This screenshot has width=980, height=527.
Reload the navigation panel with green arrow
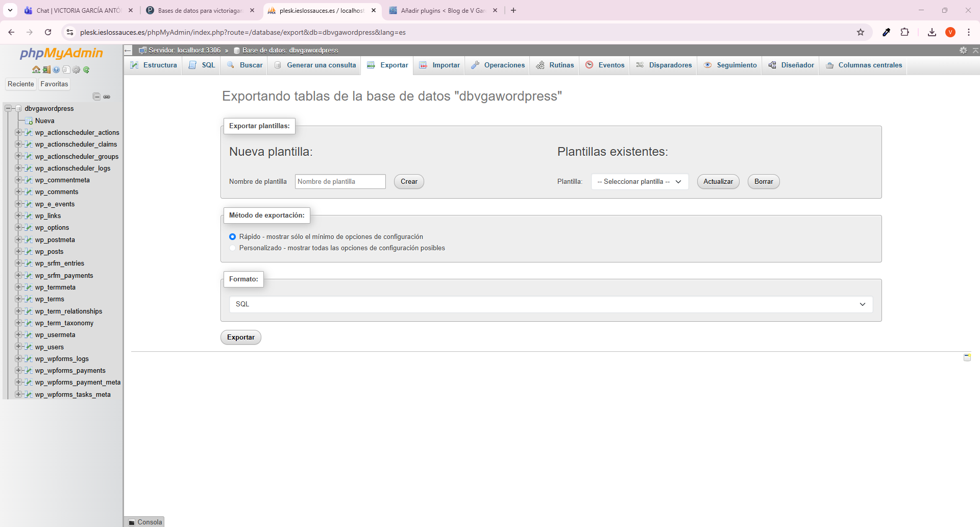tap(86, 70)
